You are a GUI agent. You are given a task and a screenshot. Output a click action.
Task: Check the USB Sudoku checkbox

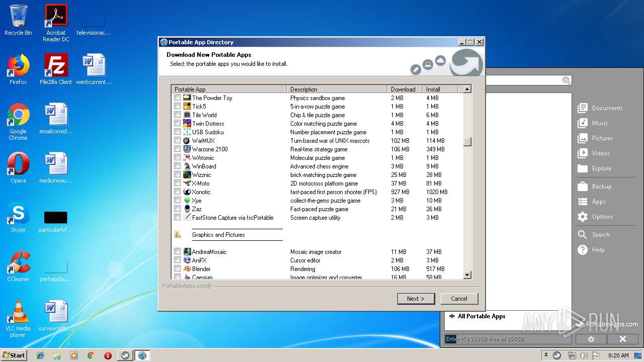coord(177,132)
